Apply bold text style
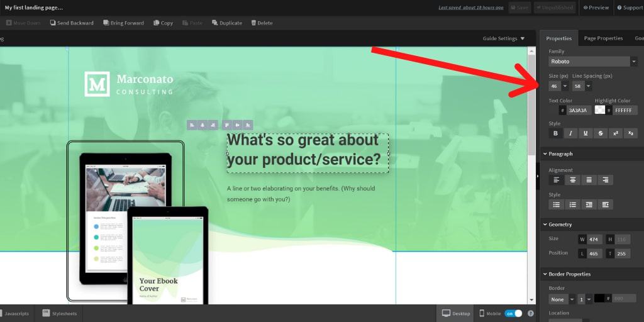The height and width of the screenshot is (322, 644). pos(556,133)
